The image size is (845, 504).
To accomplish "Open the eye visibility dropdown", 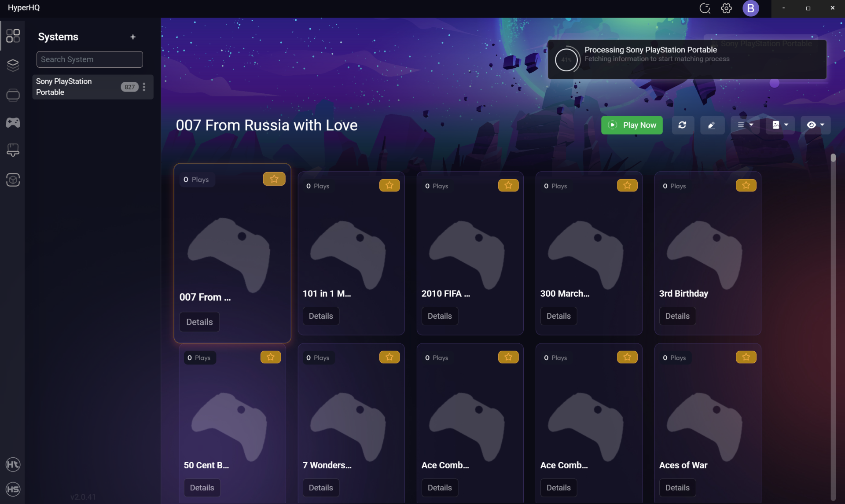I will coord(815,125).
